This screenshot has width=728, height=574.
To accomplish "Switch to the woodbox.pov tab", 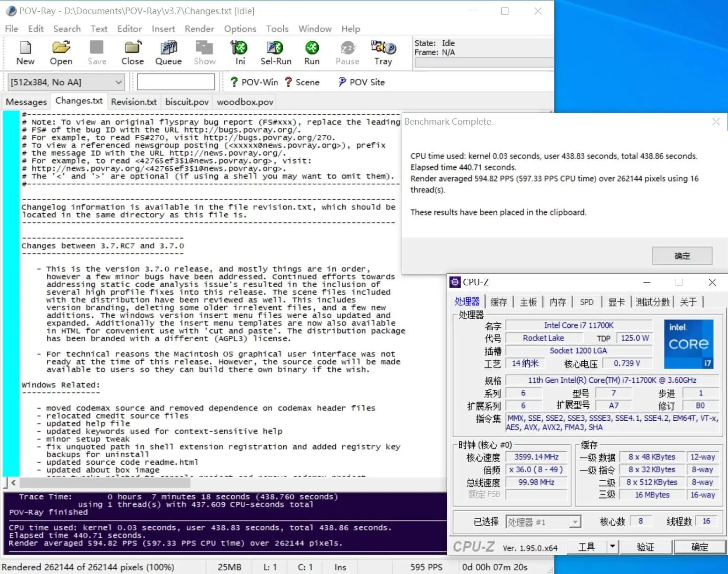I will pyautogui.click(x=245, y=102).
